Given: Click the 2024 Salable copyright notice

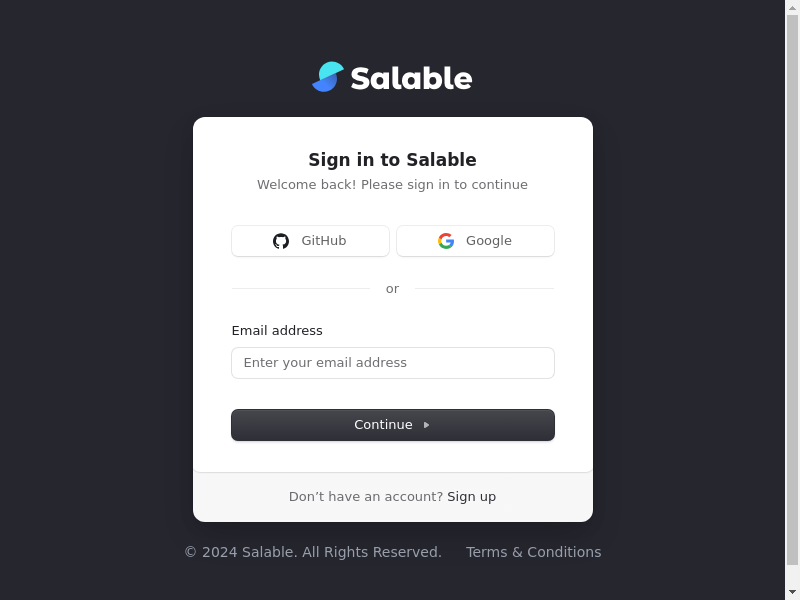Looking at the screenshot, I should point(312,552).
